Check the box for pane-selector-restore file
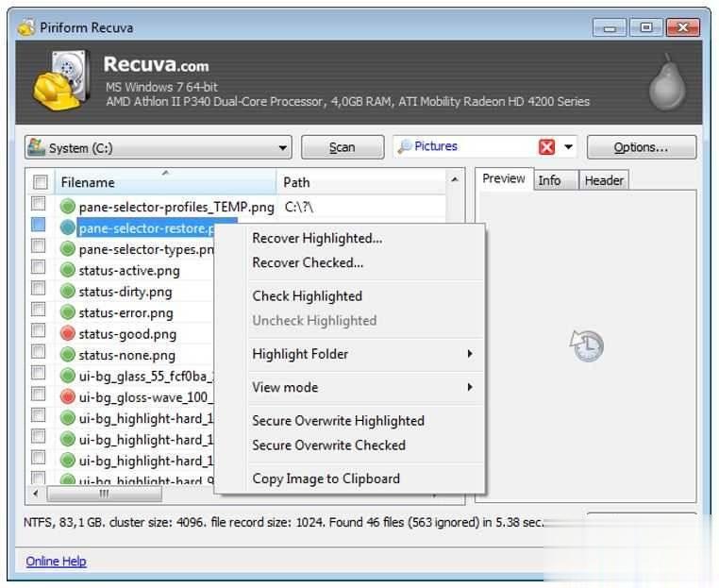 (x=38, y=225)
